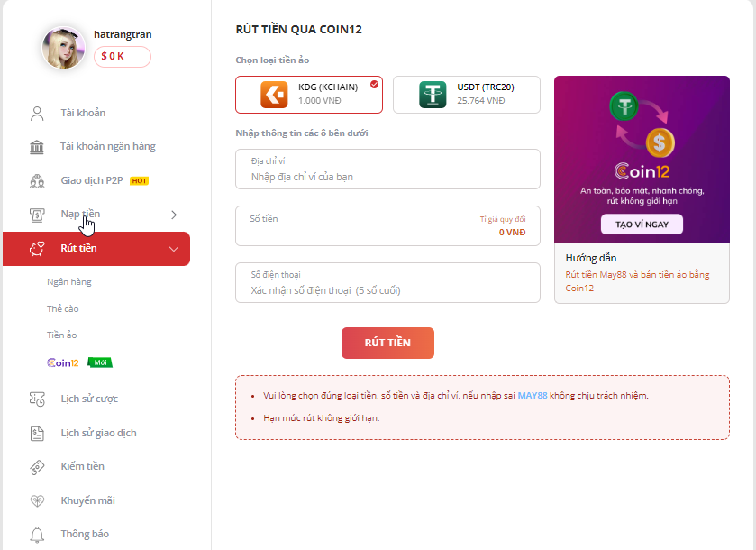Click the hatrangtran profile avatar
This screenshot has width=756, height=550.
(64, 48)
